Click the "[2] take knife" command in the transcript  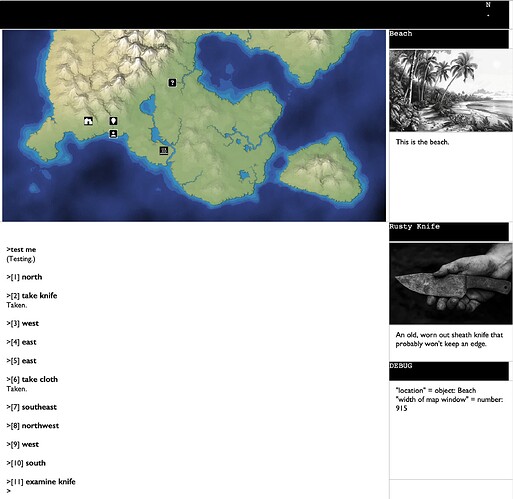coord(32,296)
